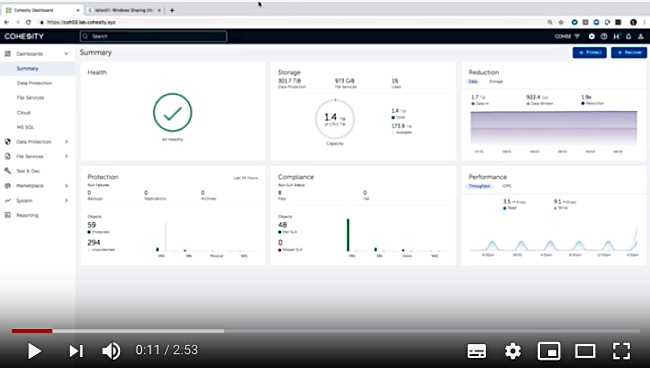Toggle subtitles on the video
The height and width of the screenshot is (368, 650).
[477, 351]
